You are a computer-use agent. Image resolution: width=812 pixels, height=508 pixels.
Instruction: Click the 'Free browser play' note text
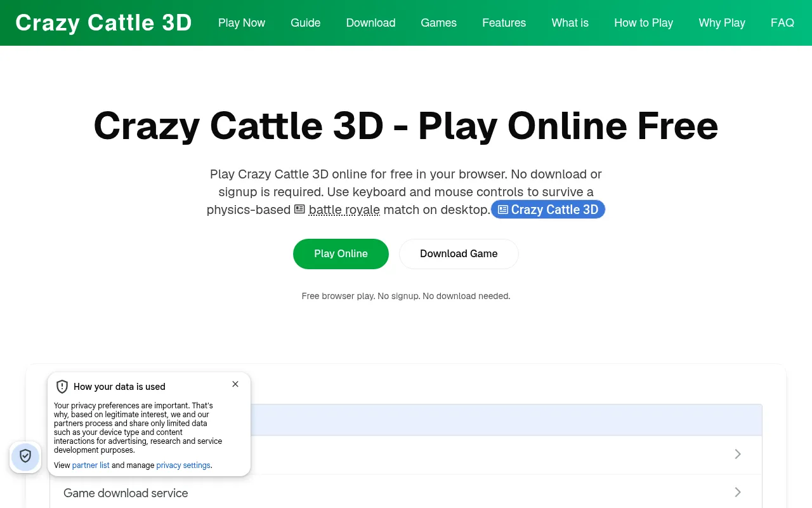pyautogui.click(x=406, y=296)
